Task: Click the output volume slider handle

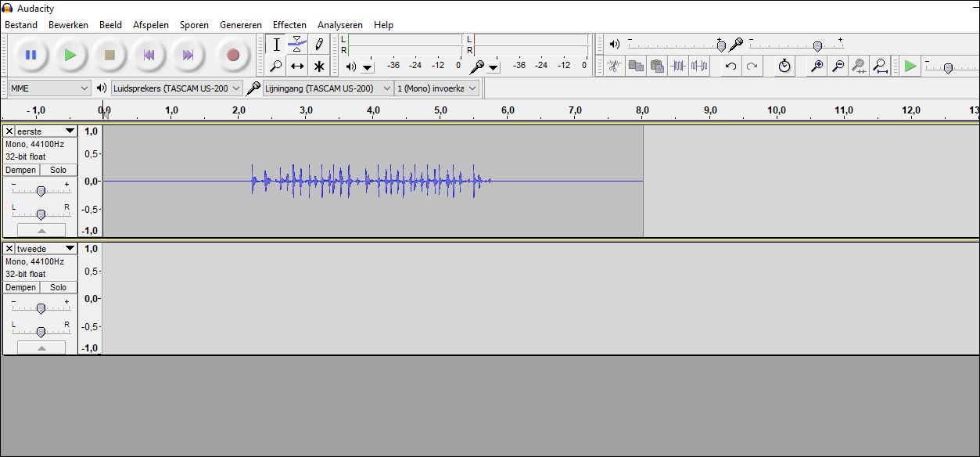Action: tap(721, 45)
